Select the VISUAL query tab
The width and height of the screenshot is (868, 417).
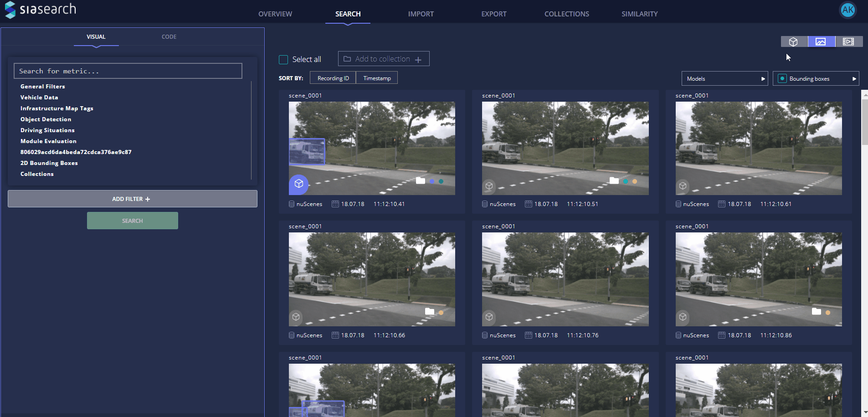tap(96, 37)
